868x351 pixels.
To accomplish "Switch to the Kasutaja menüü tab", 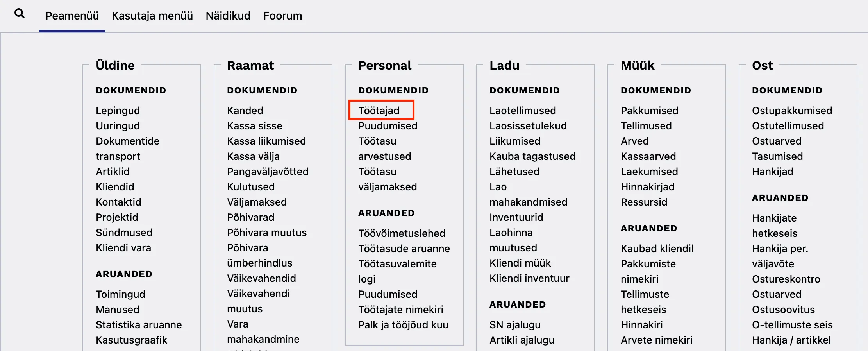I will pyautogui.click(x=152, y=16).
